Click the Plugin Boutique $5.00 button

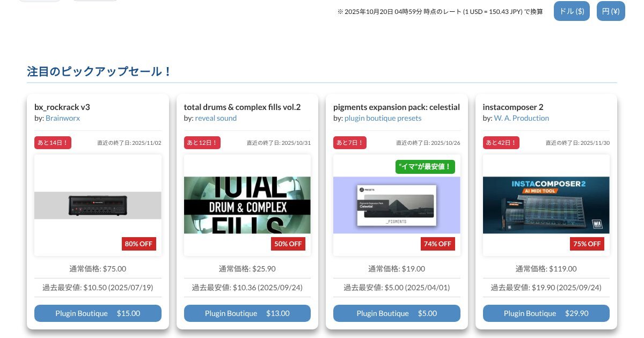click(397, 313)
